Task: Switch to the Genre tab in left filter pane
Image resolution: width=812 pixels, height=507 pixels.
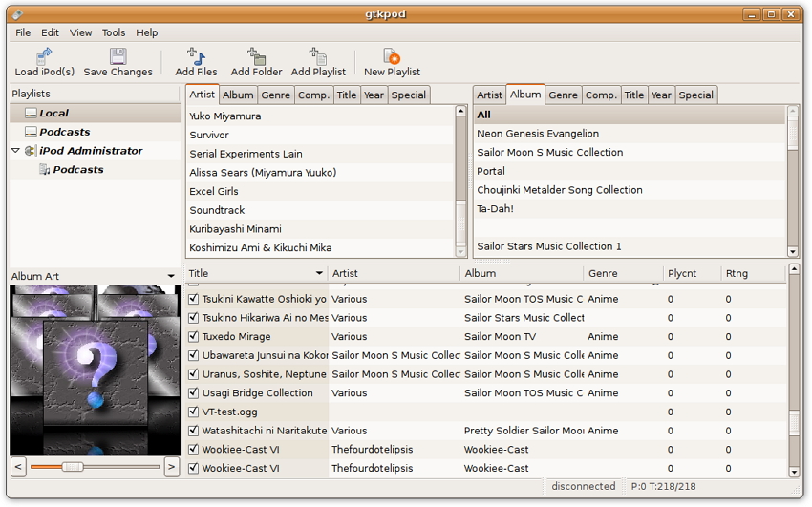Action: pos(275,95)
